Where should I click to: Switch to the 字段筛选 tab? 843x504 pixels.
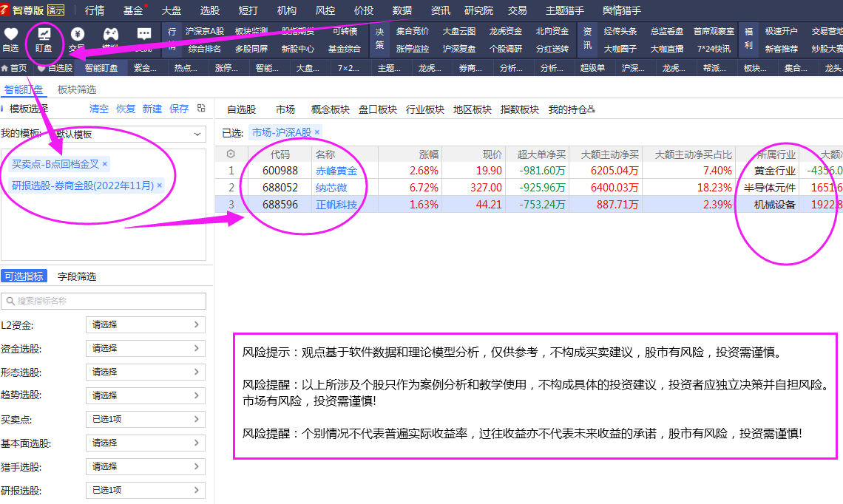click(x=77, y=276)
